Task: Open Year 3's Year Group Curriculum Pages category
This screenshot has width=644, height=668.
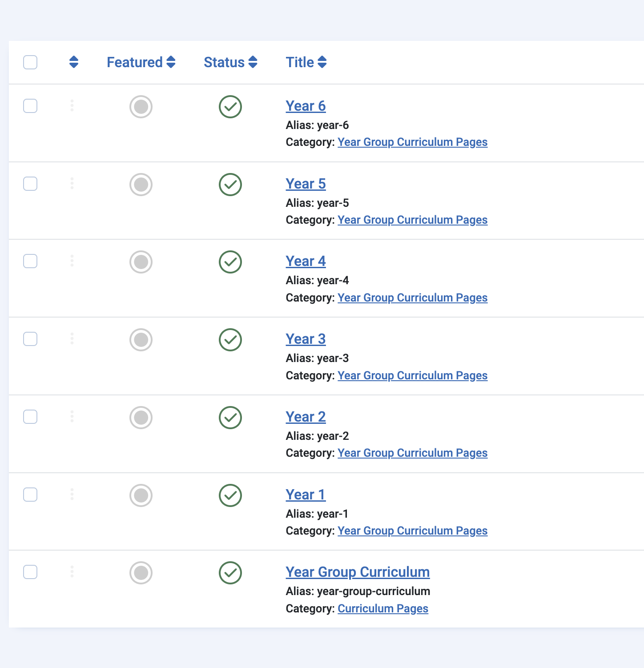Action: click(412, 376)
